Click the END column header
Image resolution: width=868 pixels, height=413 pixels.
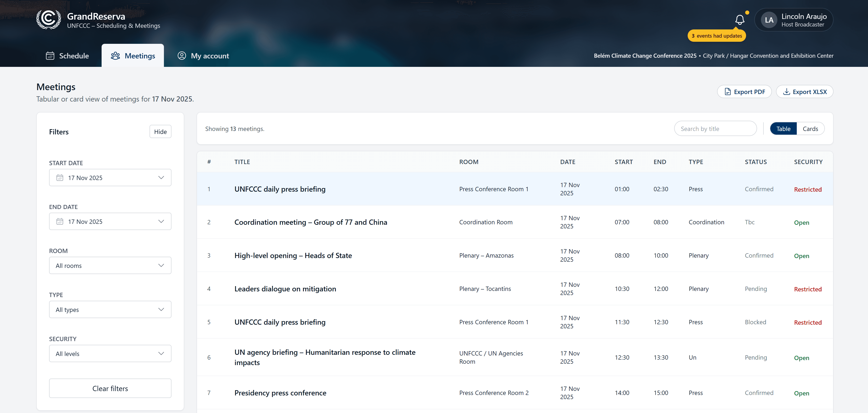660,162
